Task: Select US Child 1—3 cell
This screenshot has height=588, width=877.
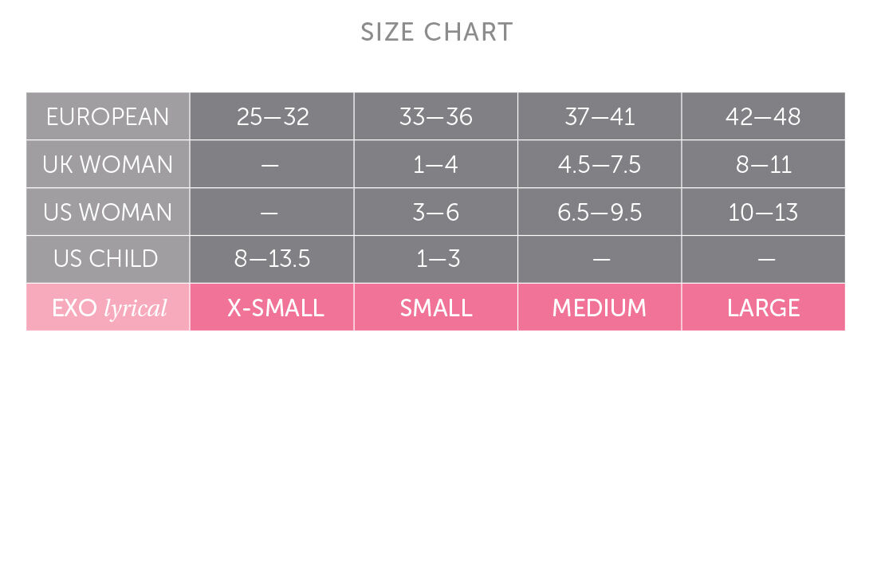Action: (x=436, y=259)
